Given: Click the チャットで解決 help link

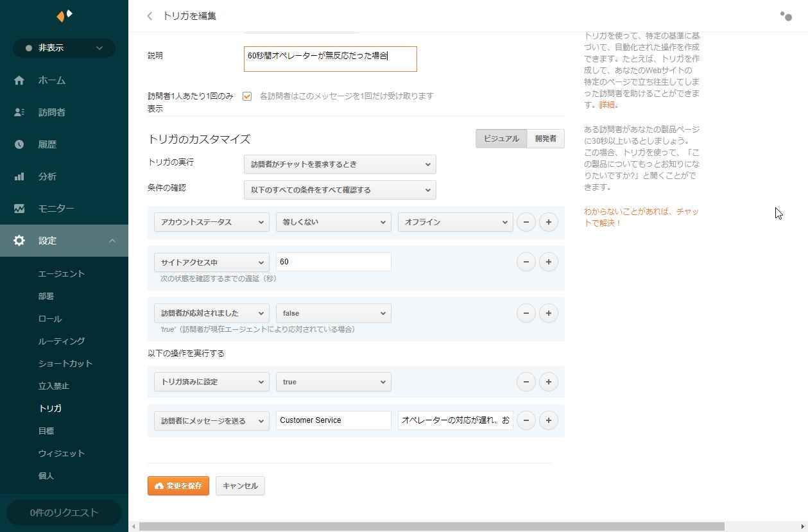Looking at the screenshot, I should (x=642, y=217).
